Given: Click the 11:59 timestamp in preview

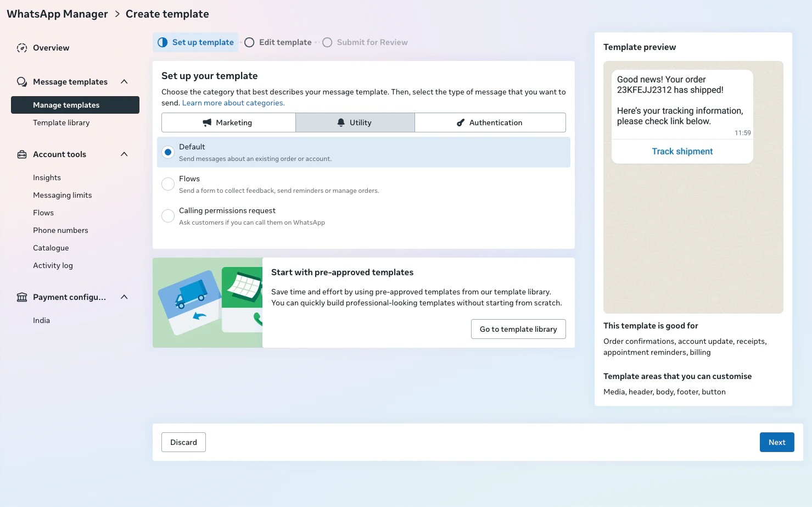Looking at the screenshot, I should pyautogui.click(x=743, y=133).
